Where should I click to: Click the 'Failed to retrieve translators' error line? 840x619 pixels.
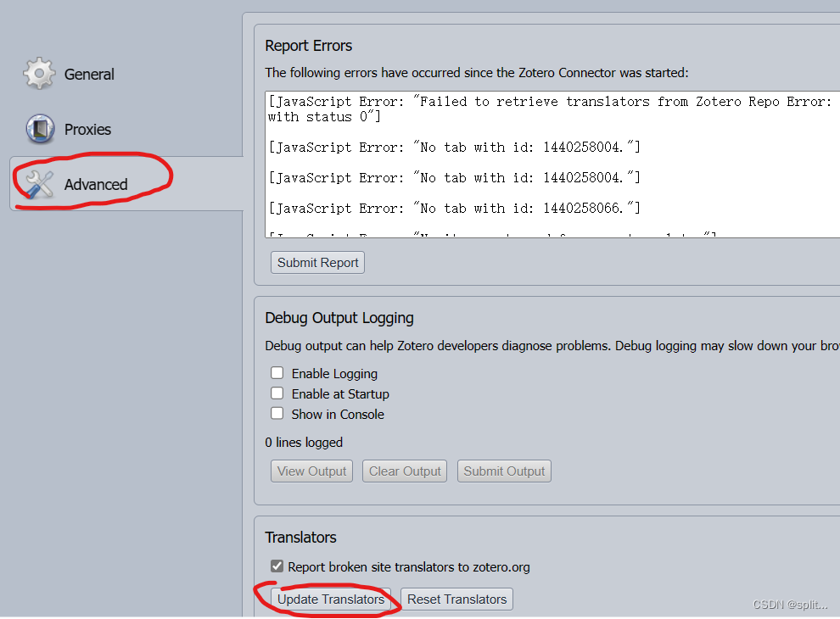pos(550,109)
